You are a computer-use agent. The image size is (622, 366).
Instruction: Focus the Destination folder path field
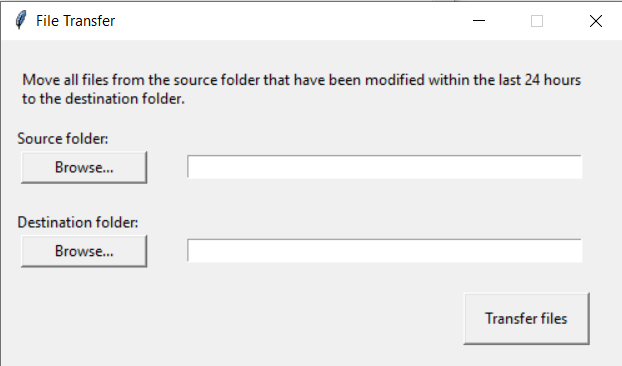click(x=384, y=251)
